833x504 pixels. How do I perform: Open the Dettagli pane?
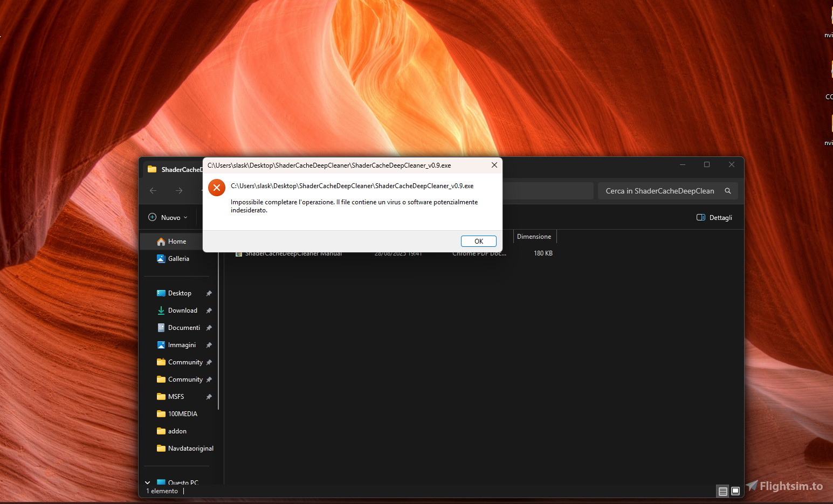[714, 217]
